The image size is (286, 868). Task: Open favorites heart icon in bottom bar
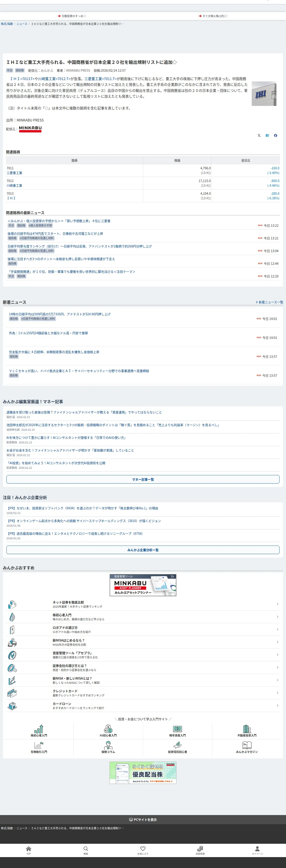click(x=143, y=848)
